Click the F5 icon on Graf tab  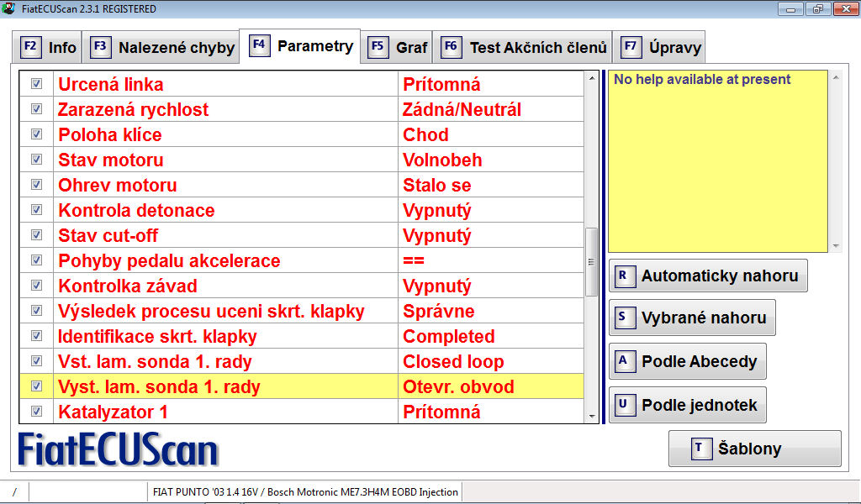(378, 47)
